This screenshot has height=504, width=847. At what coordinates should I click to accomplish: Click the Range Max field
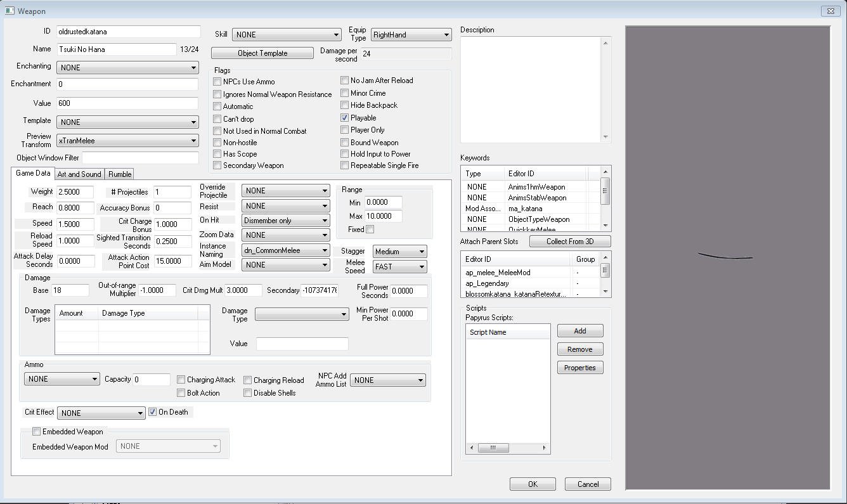pos(384,216)
